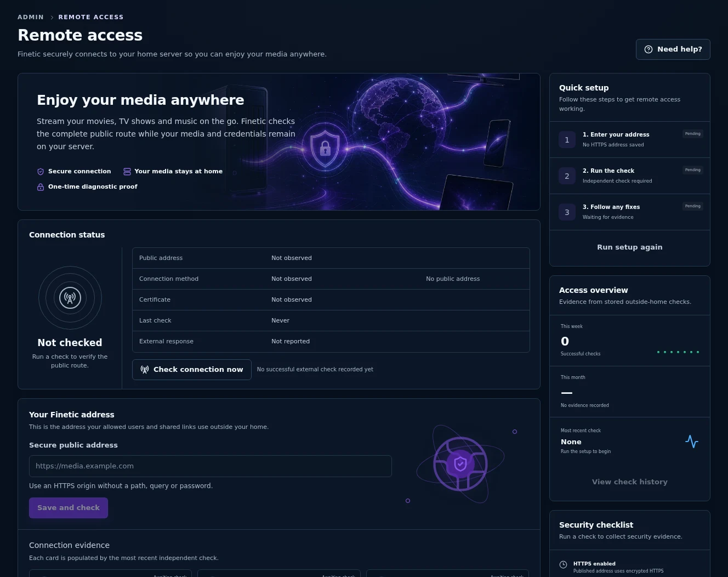Click the 'None' most recent check value
728x577 pixels.
[571, 442]
